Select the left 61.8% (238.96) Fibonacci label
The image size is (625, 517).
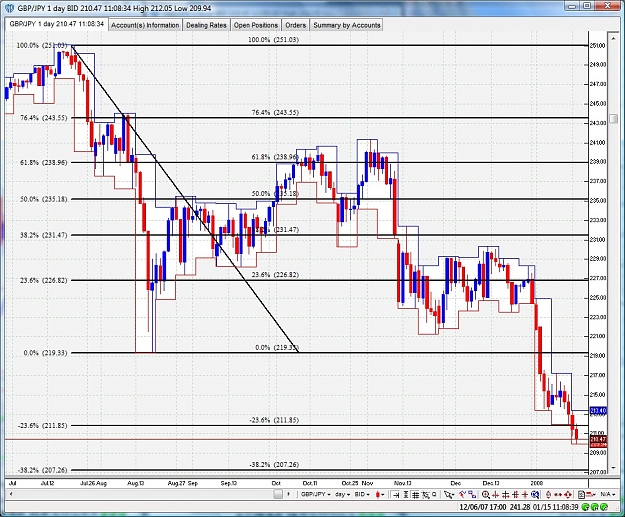tap(43, 163)
